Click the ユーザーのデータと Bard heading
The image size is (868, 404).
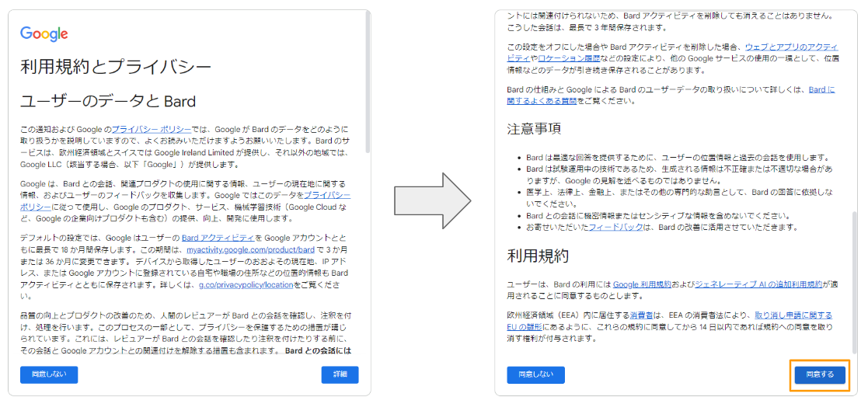[108, 102]
